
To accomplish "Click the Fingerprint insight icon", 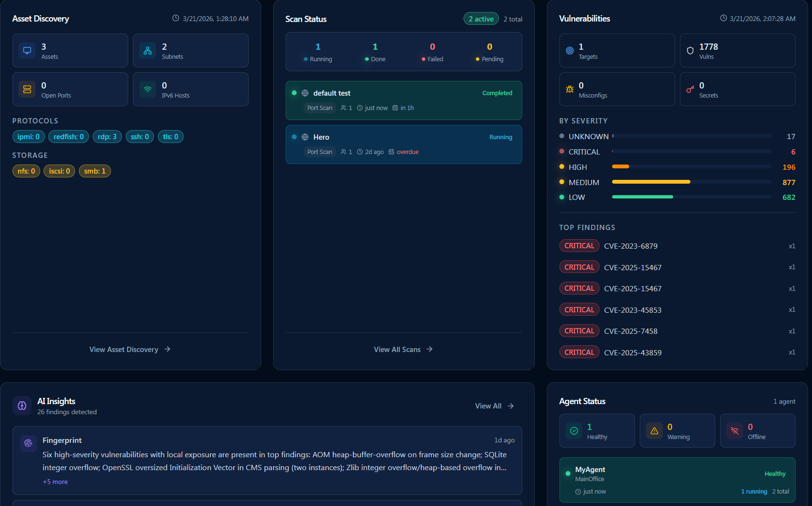I will point(28,443).
